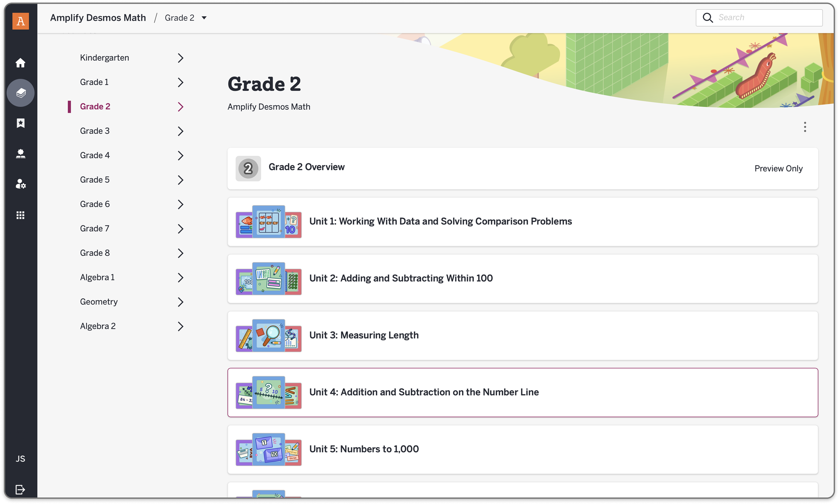
Task: Click the Unit 4 thumbnail image
Action: click(x=269, y=392)
